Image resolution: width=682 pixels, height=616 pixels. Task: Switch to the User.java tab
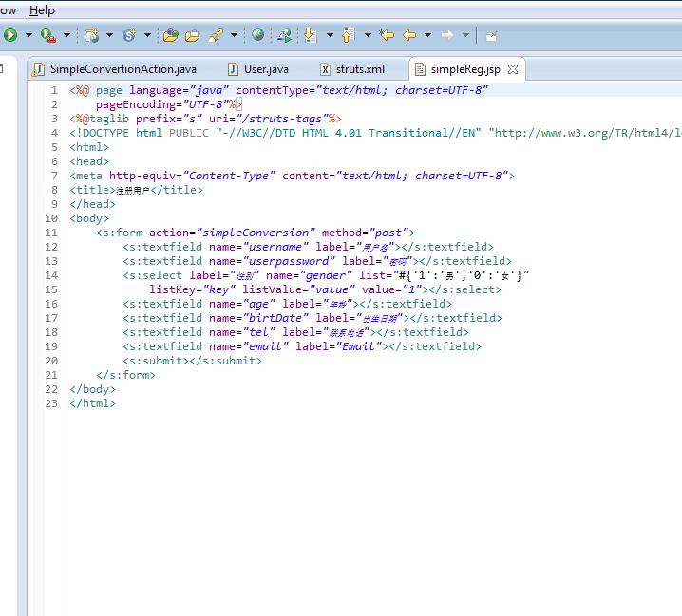[258, 69]
